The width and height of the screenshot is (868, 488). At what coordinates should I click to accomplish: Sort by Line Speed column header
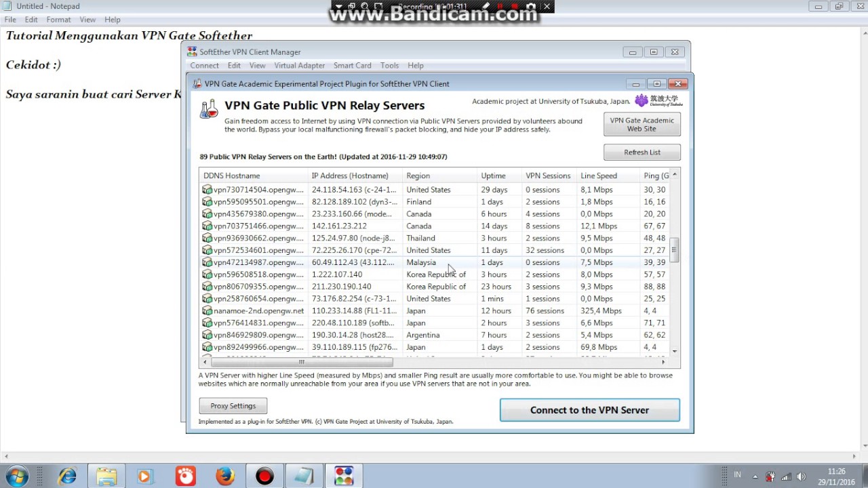[x=608, y=176]
